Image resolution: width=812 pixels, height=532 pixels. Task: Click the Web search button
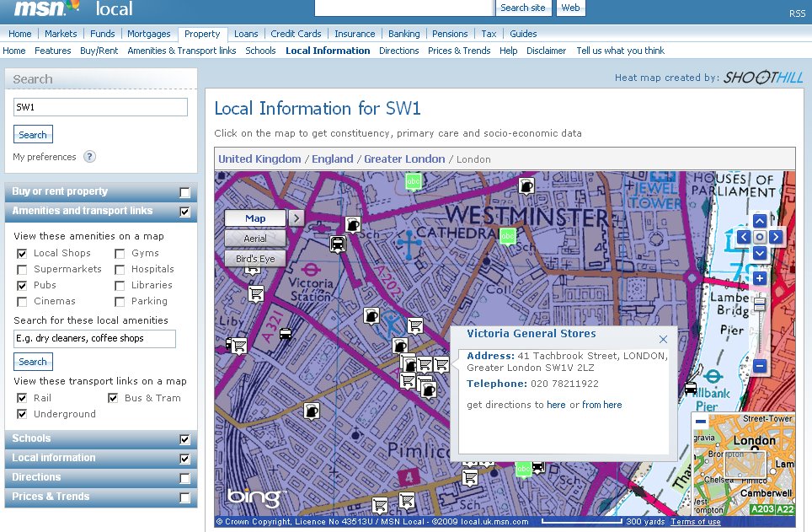(x=571, y=8)
